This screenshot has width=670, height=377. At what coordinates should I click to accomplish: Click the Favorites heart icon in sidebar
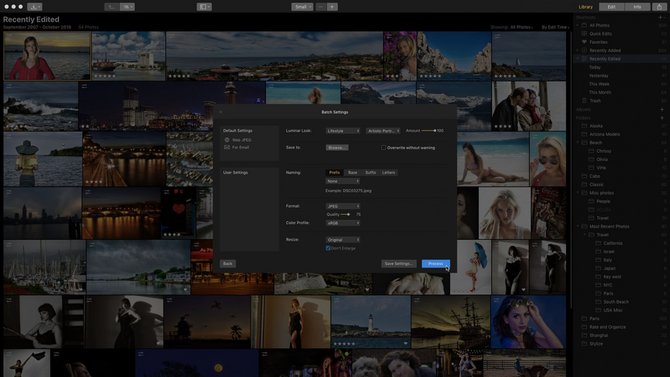click(x=584, y=42)
